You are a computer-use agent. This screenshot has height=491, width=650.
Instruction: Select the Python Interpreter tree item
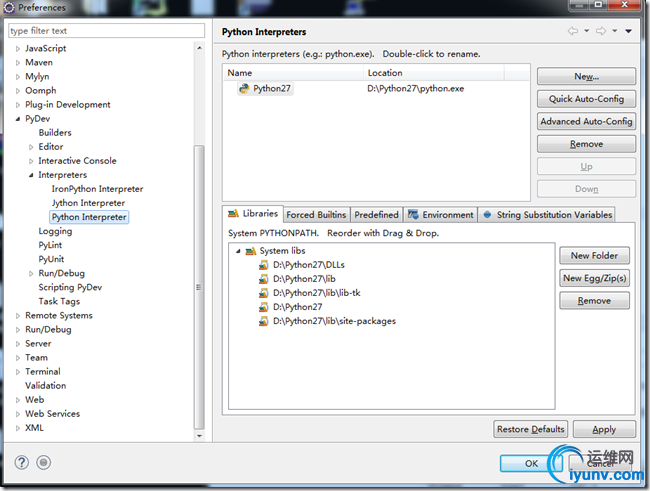pos(89,217)
